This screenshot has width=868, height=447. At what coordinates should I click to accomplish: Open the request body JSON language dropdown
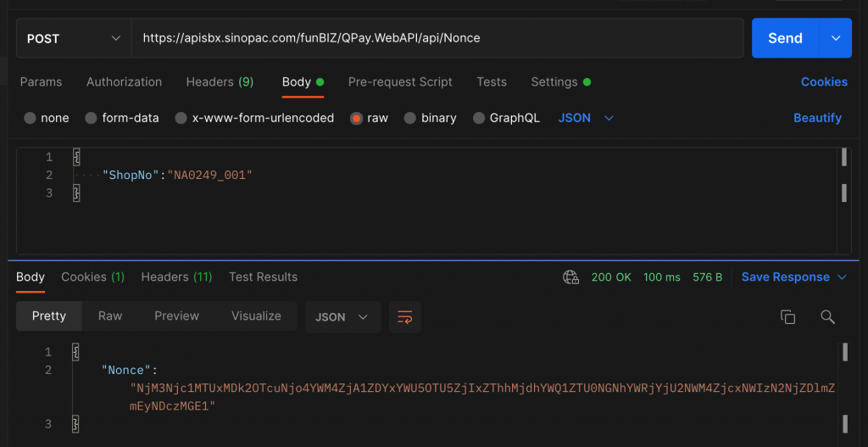click(x=586, y=118)
